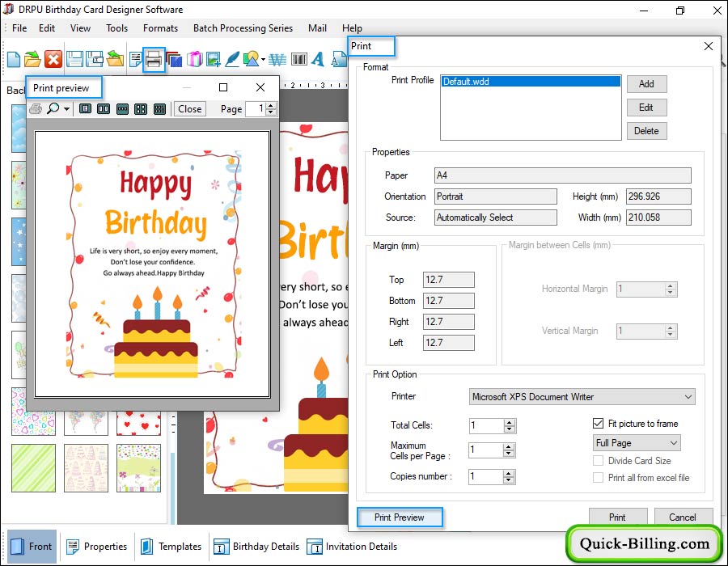Click the card properties document icon
The width and height of the screenshot is (728, 566).
pyautogui.click(x=136, y=59)
